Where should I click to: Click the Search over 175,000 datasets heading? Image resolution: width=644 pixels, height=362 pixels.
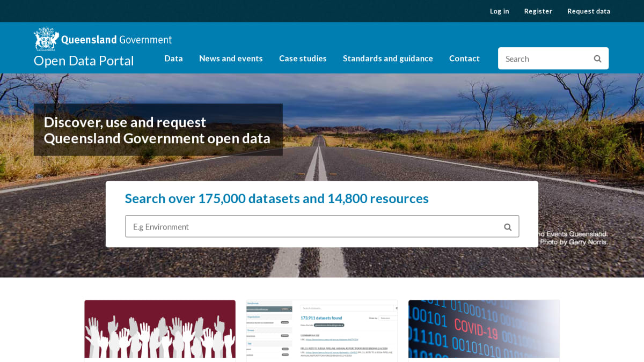[277, 198]
